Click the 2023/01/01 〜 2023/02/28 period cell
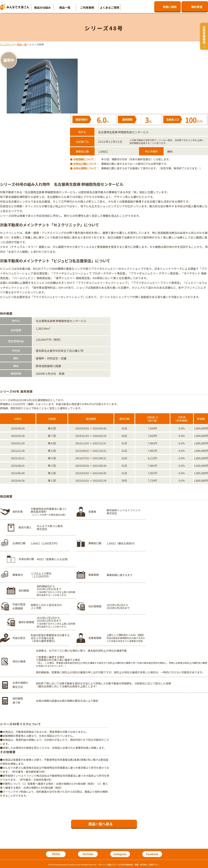The width and height of the screenshot is (208, 868). [x=91, y=481]
